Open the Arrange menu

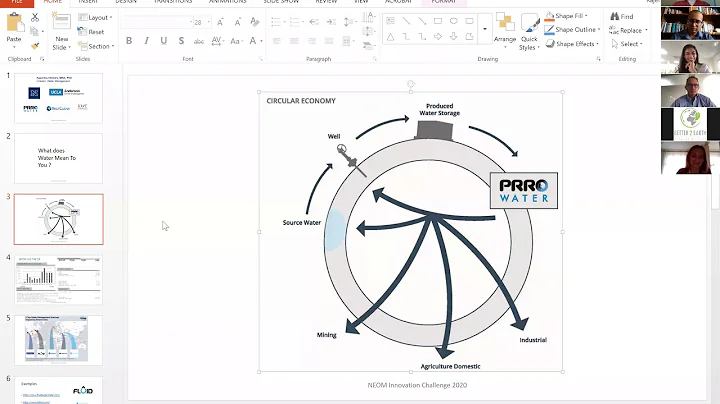(x=505, y=31)
